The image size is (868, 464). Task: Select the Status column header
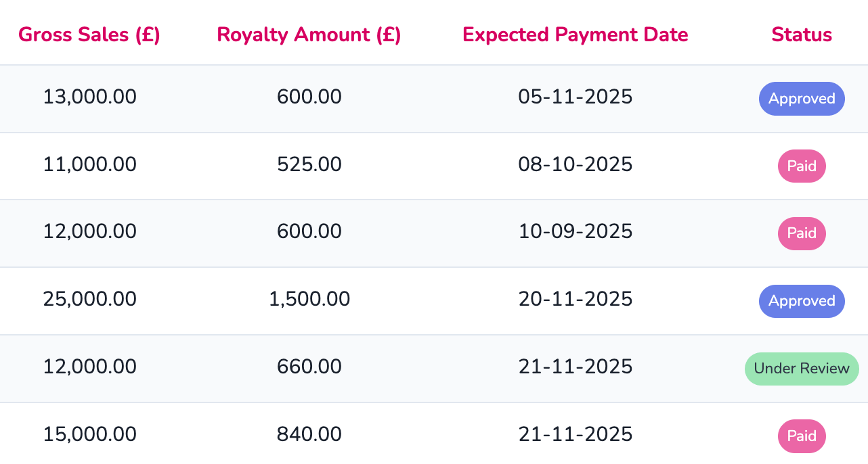(x=802, y=34)
